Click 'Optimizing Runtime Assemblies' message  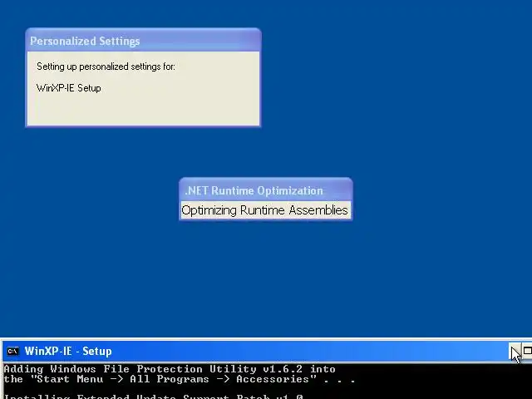pos(264,210)
